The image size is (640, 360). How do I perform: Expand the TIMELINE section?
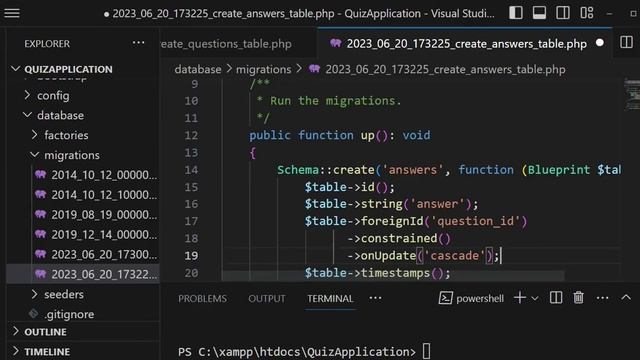(42, 351)
